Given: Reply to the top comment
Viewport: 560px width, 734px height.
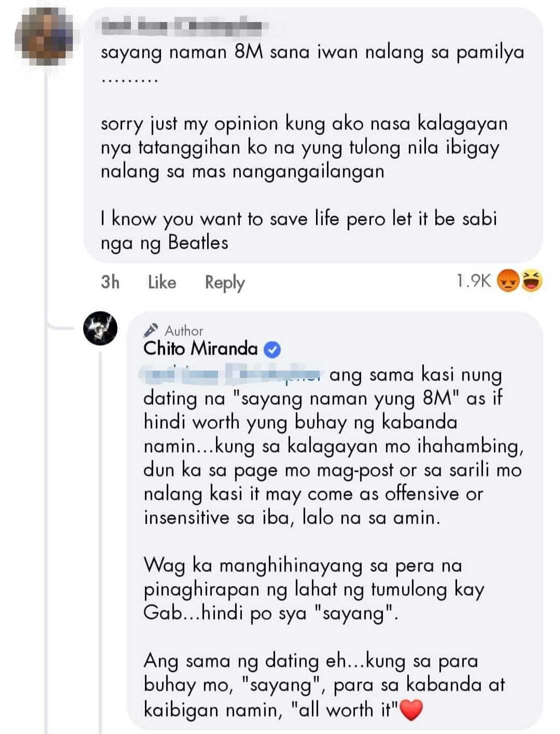Looking at the screenshot, I should point(224,282).
